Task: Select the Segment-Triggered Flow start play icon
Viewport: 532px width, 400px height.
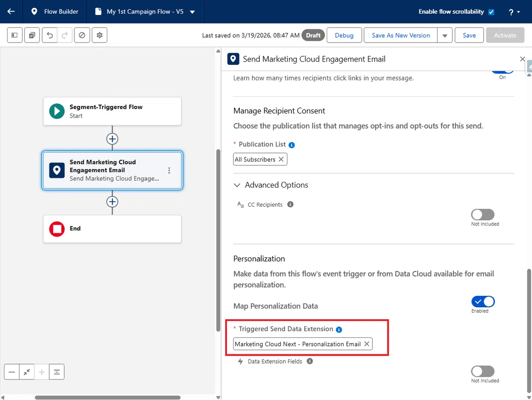Action: tap(57, 111)
